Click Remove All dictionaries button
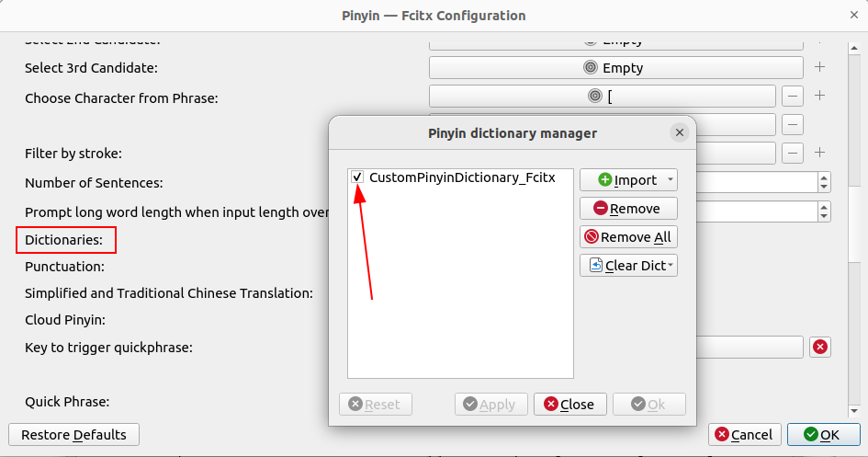Viewport: 868px width, 457px height. tap(628, 237)
